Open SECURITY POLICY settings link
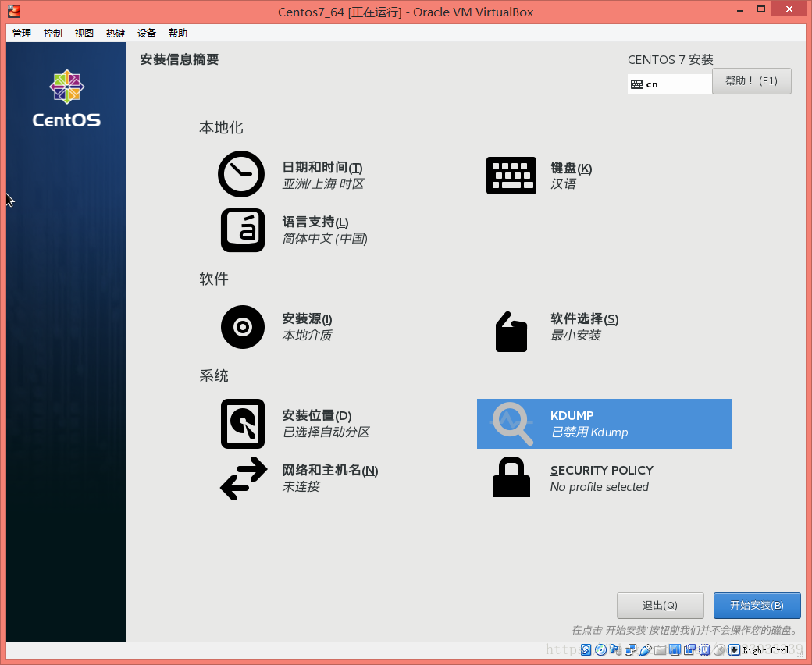Image resolution: width=812 pixels, height=665 pixels. 602,470
